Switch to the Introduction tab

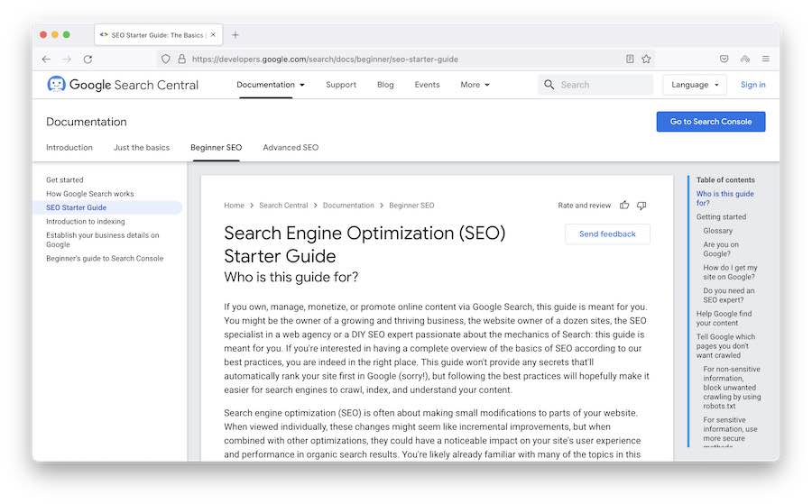pos(69,148)
